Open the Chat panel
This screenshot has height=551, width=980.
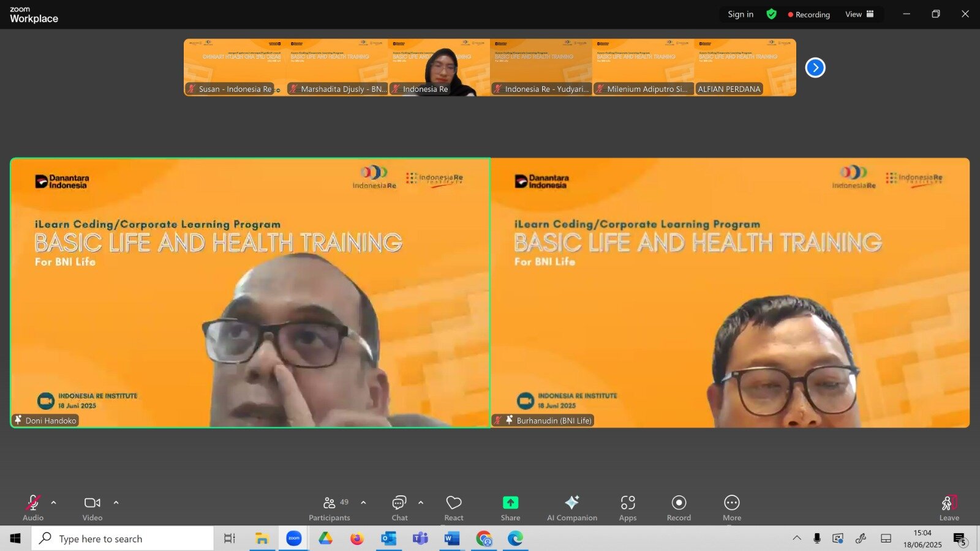[399, 508]
